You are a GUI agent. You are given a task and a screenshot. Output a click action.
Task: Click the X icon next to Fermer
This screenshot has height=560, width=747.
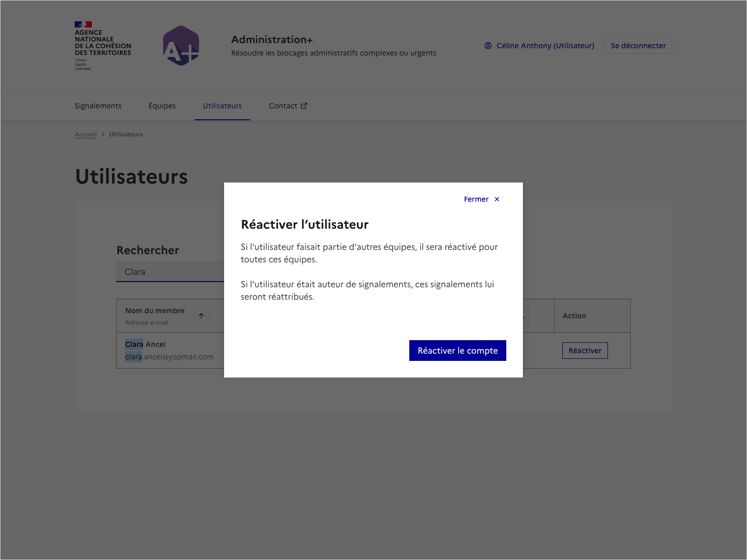tap(496, 199)
